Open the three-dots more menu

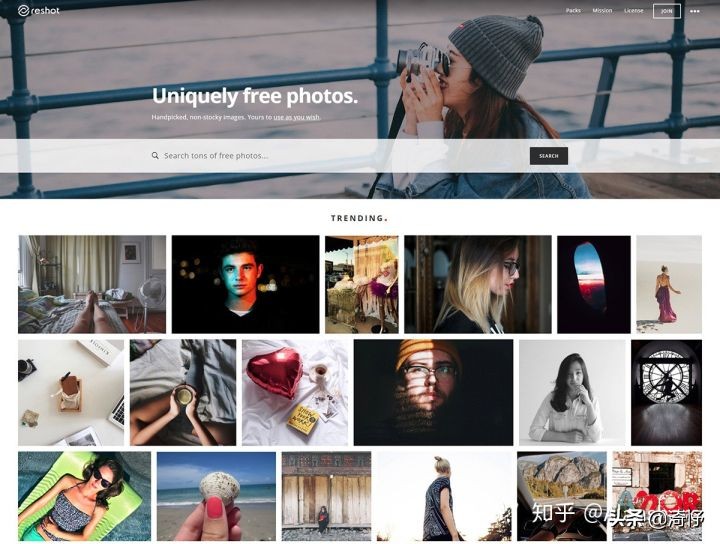click(x=695, y=11)
